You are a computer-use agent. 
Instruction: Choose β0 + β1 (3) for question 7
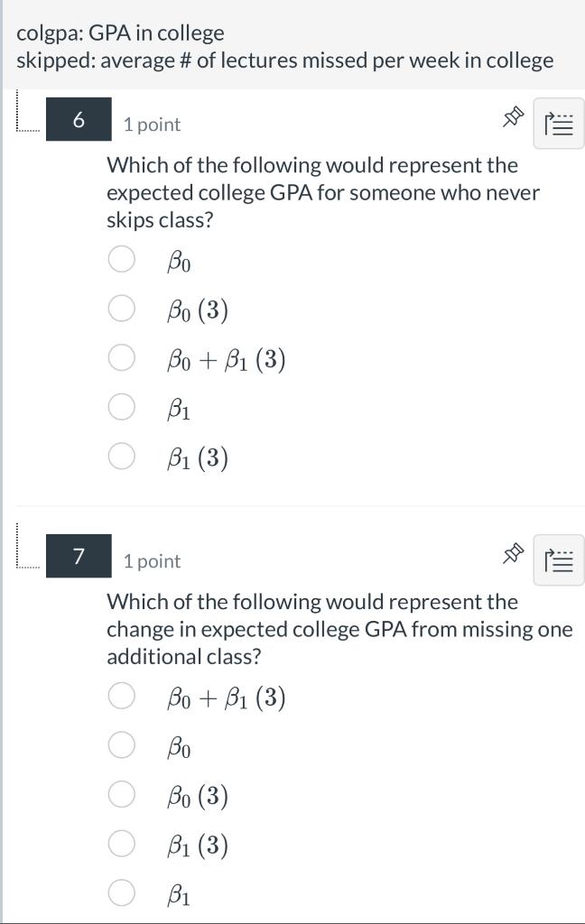point(121,698)
